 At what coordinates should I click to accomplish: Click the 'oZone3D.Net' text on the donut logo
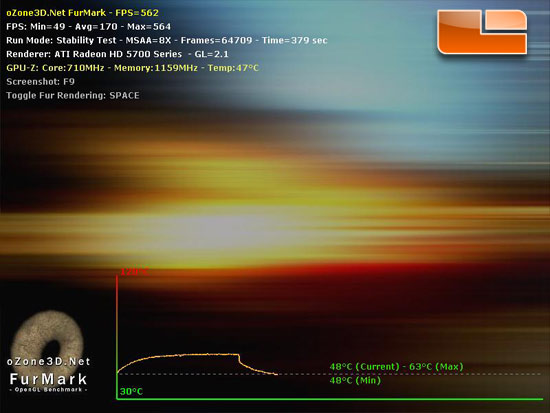48,362
